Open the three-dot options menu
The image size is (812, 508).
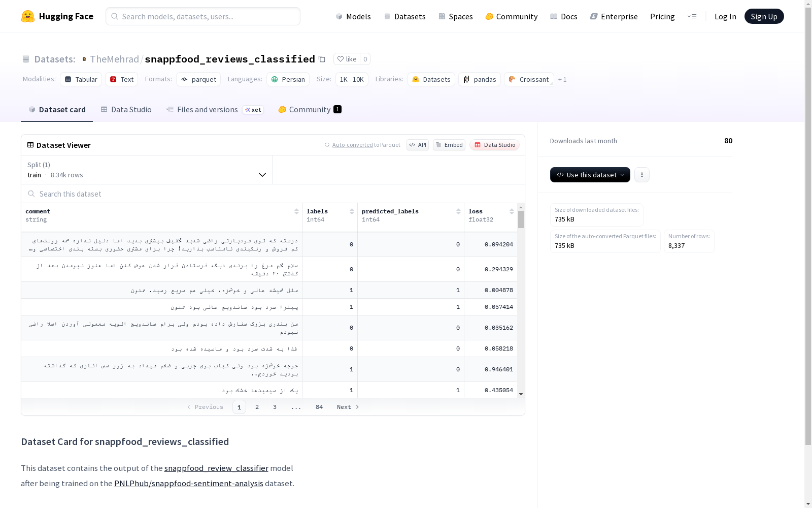point(642,175)
